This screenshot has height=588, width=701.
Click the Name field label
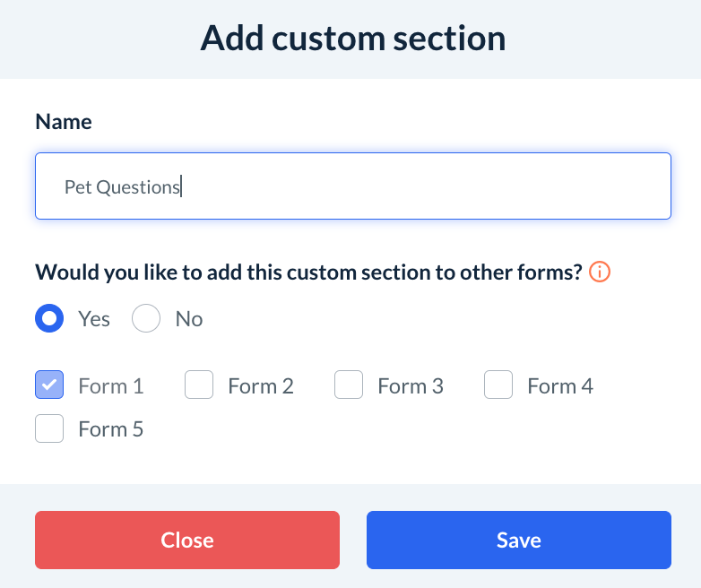64,122
